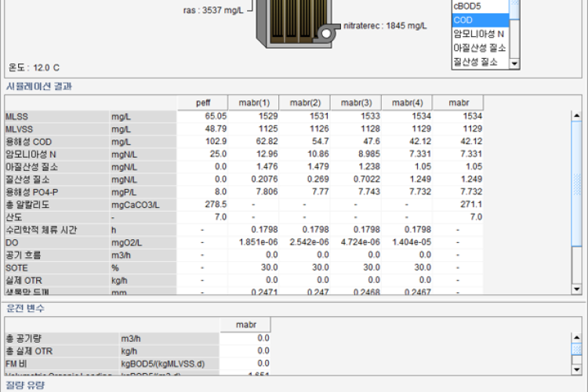Viewport: 588px width, 392px height.
Task: Select the SOTE row label
Action: (x=56, y=268)
